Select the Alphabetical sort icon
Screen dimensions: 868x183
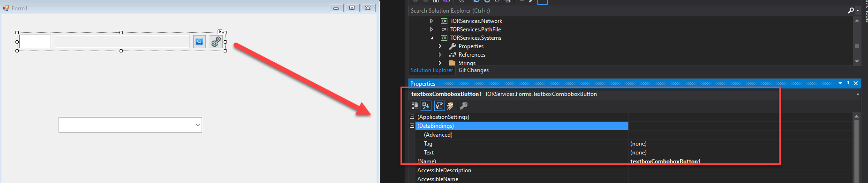pyautogui.click(x=426, y=106)
